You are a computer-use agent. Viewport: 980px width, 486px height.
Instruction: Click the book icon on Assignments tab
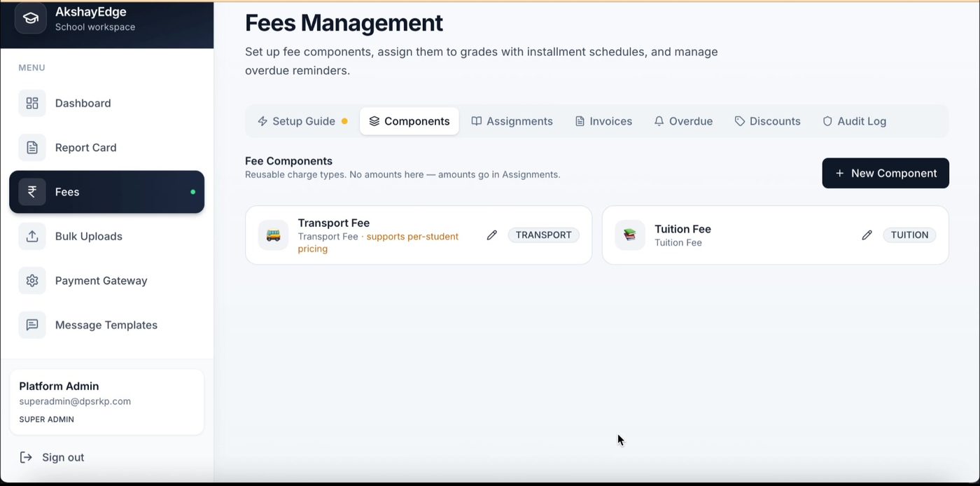(x=477, y=121)
